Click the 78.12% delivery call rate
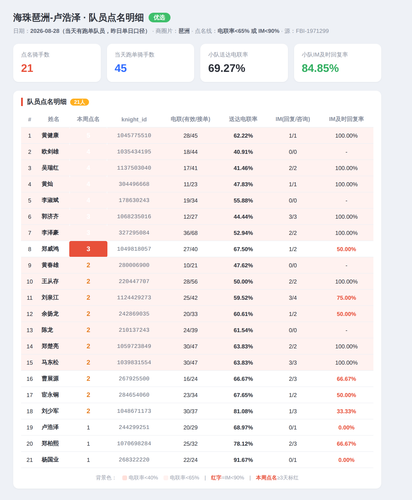This screenshot has width=412, height=500. 243,444
